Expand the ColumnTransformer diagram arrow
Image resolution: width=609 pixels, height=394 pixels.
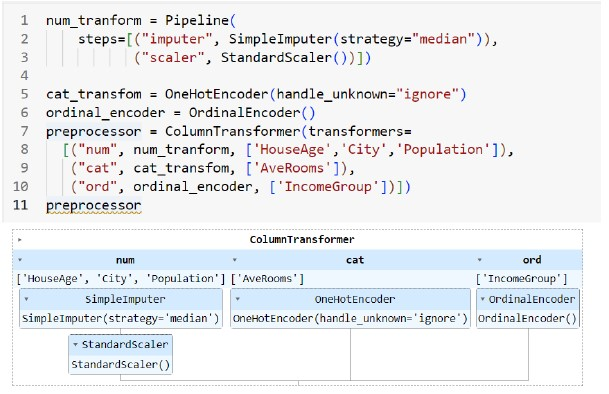pyautogui.click(x=20, y=240)
